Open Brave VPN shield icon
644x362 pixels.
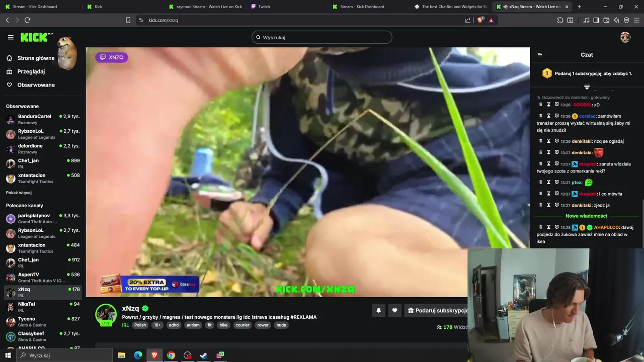pyautogui.click(x=626, y=20)
